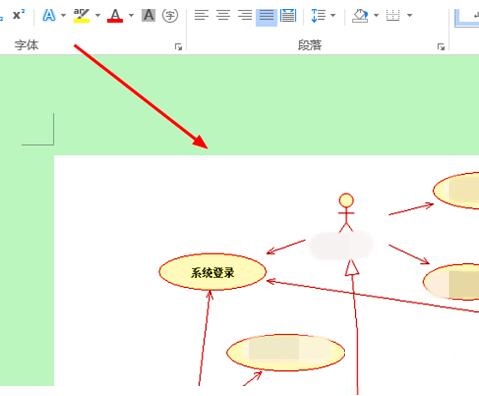Open shading color dropdown arrow

click(x=376, y=15)
